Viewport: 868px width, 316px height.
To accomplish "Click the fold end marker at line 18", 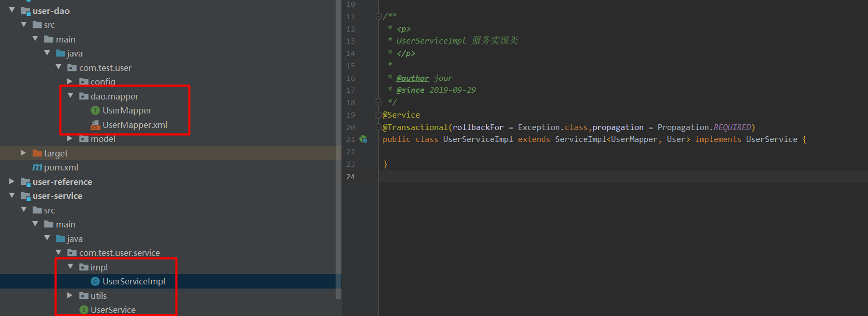I will pos(379,102).
